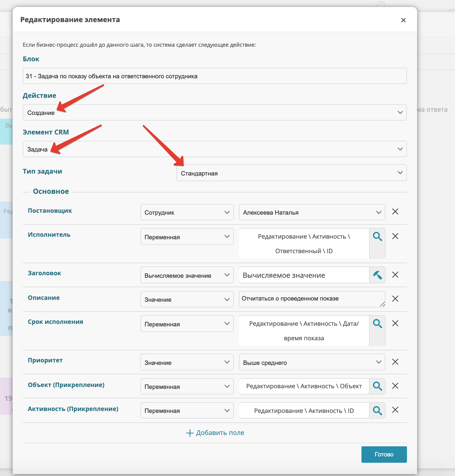Image resolution: width=455 pixels, height=476 pixels.
Task: Click the magnifier in the Активность (Прикрепление) row
Action: [x=377, y=410]
